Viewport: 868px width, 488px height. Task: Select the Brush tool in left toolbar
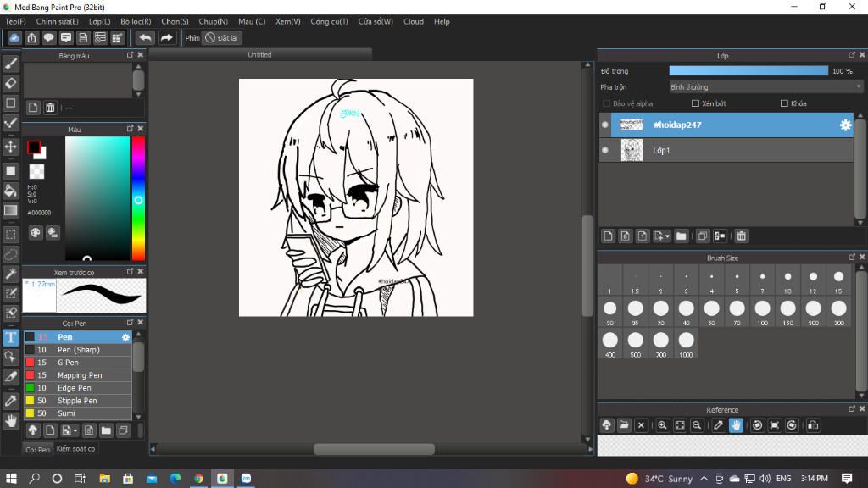point(10,64)
